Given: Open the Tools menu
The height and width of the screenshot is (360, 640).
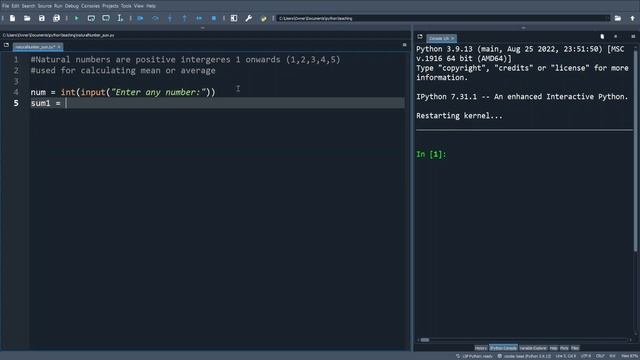Looking at the screenshot, I should (x=126, y=6).
